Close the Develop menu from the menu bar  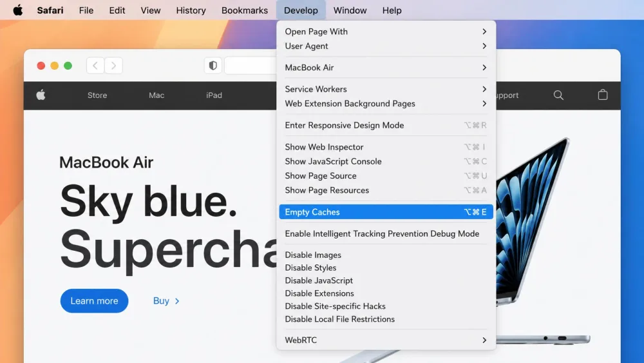301,10
